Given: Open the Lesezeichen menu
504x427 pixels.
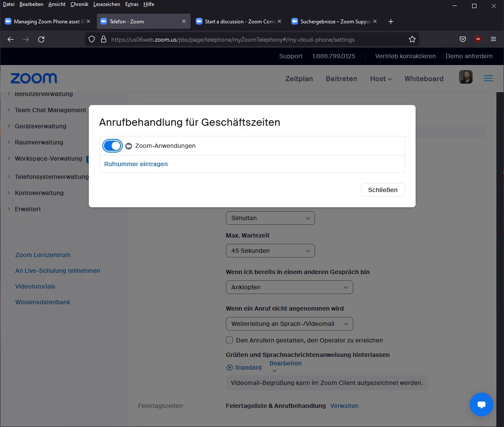Looking at the screenshot, I should (107, 4).
